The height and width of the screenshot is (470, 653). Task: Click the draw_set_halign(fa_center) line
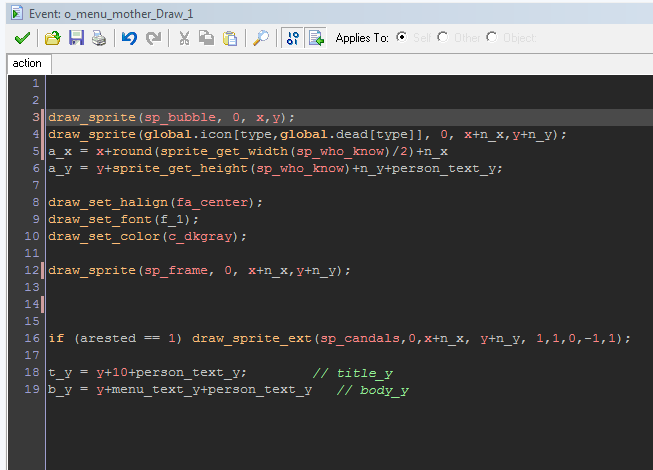155,202
